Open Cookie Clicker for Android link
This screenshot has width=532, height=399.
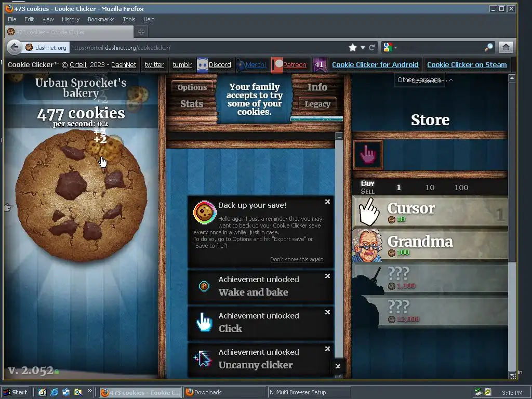pos(375,65)
